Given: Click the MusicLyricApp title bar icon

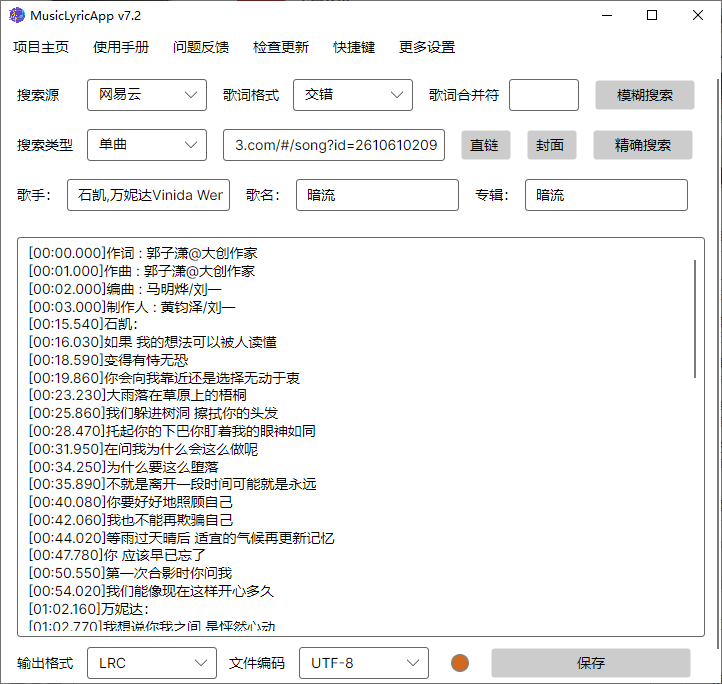Looking at the screenshot, I should click(16, 15).
